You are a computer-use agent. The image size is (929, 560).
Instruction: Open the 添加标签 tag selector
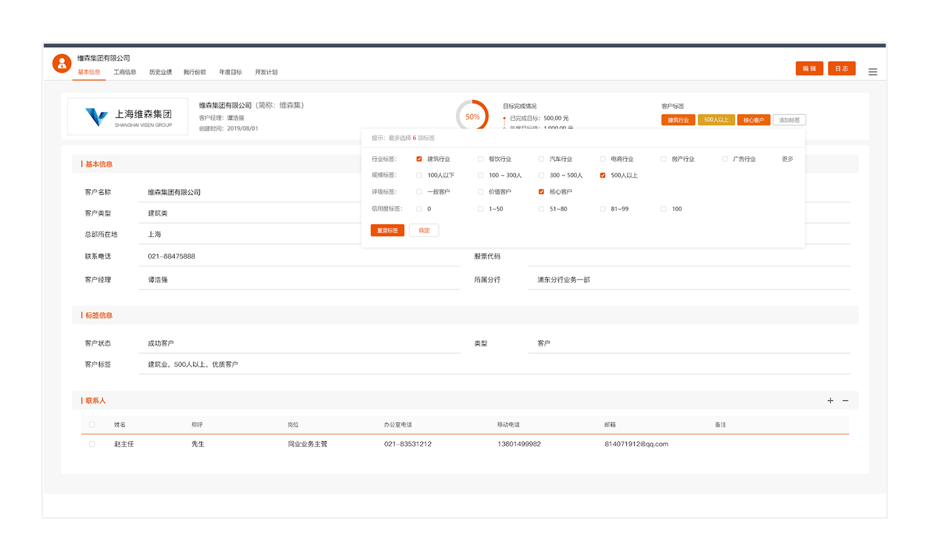coord(789,120)
